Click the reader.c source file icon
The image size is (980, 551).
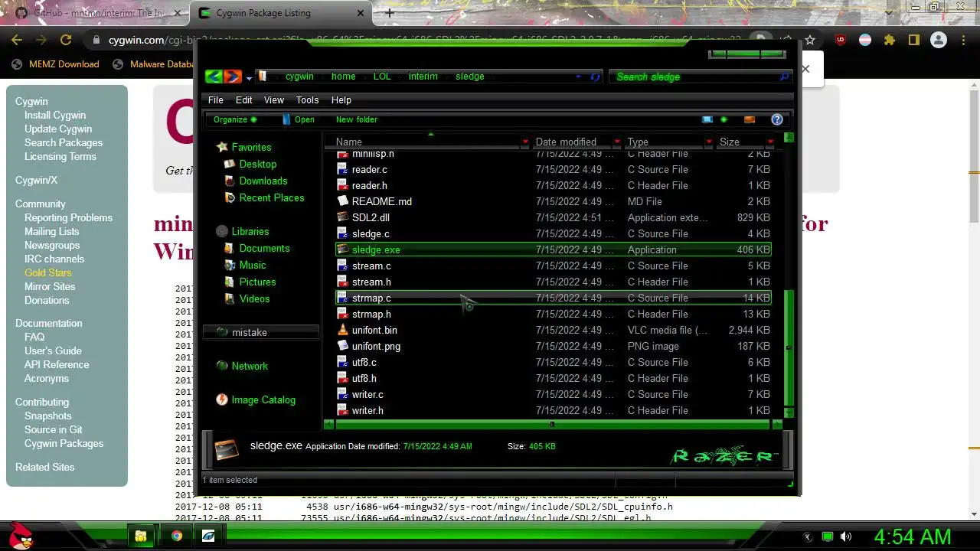coord(343,169)
